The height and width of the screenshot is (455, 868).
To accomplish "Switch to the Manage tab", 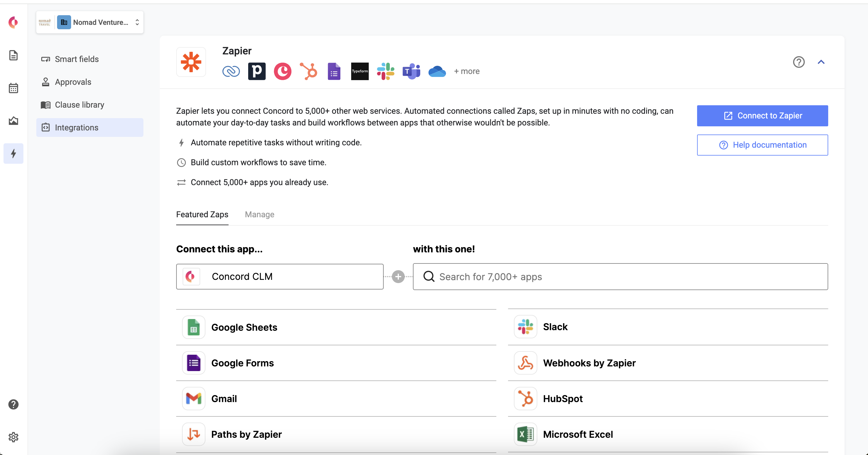I will pyautogui.click(x=260, y=215).
